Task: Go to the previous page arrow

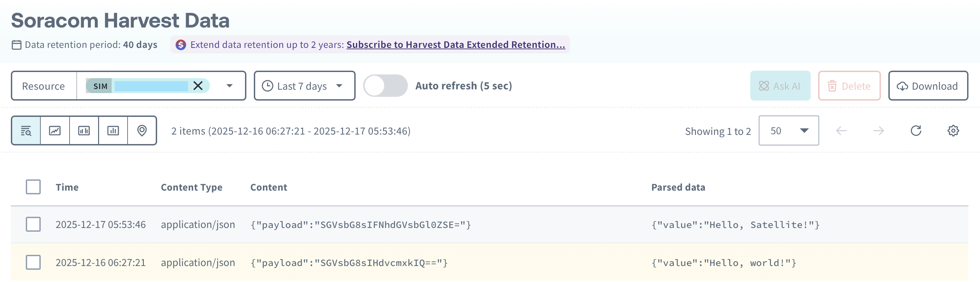Action: pos(842,131)
